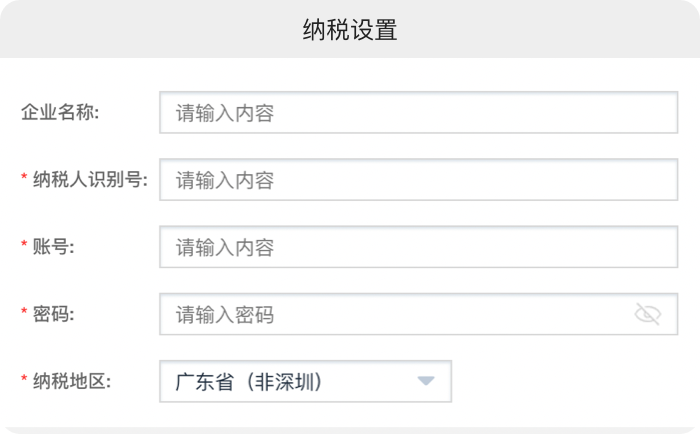The image size is (700, 434).
Task: Click the 纳税设置 title header
Action: coord(350,30)
